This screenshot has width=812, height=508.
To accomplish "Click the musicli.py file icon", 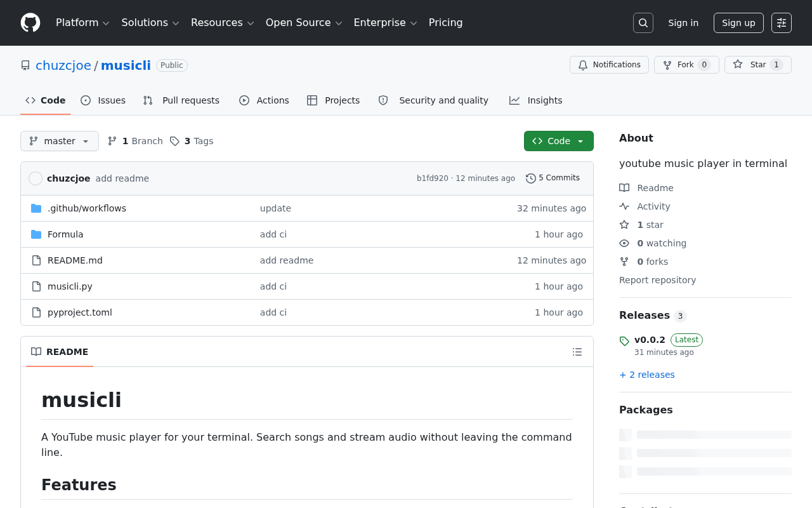I will pyautogui.click(x=36, y=286).
